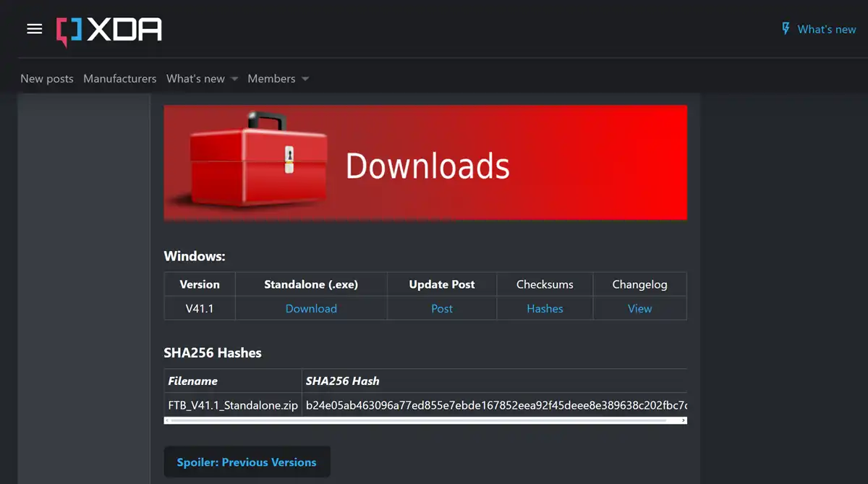View the changelog link
Viewport: 868px width, 484px height.
tap(639, 308)
